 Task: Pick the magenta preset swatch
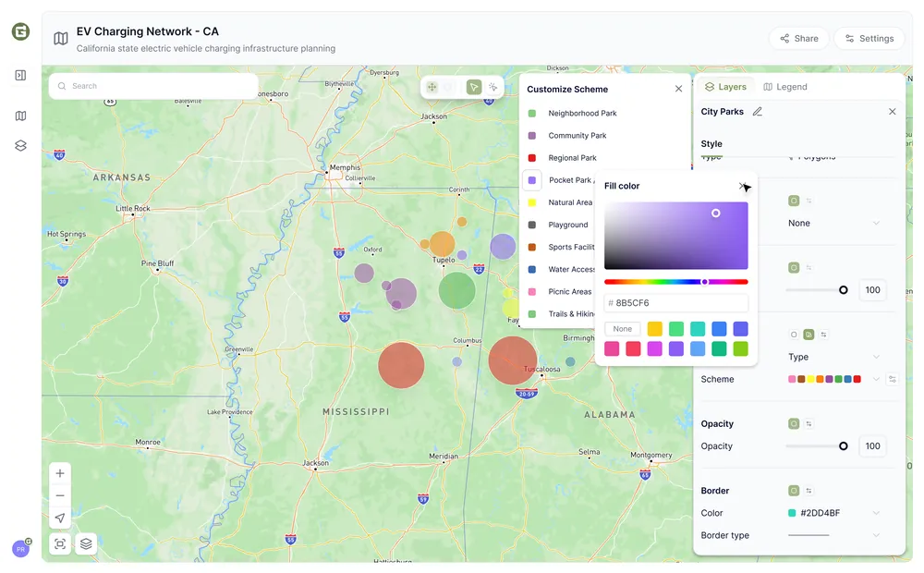[x=655, y=348]
